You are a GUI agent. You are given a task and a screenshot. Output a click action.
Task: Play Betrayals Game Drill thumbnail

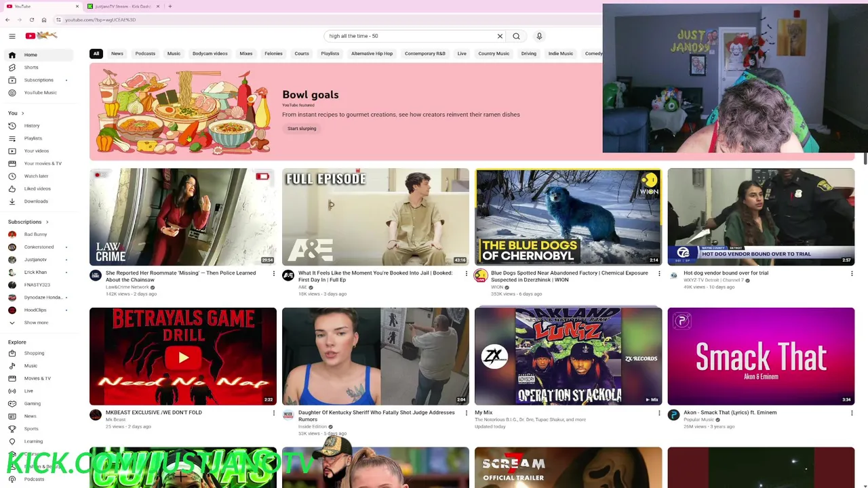183,357
